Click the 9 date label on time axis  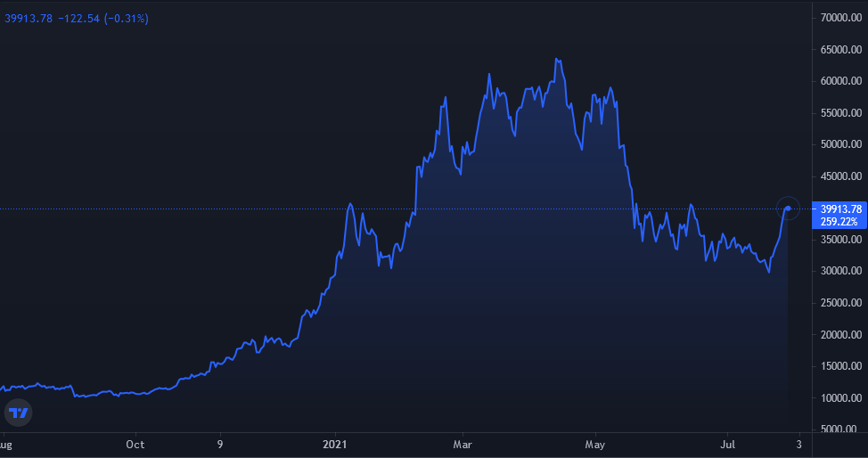point(220,445)
